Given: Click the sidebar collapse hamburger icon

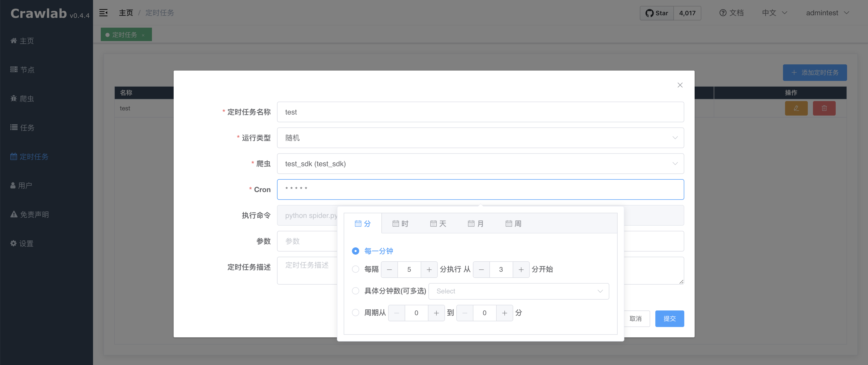Looking at the screenshot, I should tap(103, 12).
